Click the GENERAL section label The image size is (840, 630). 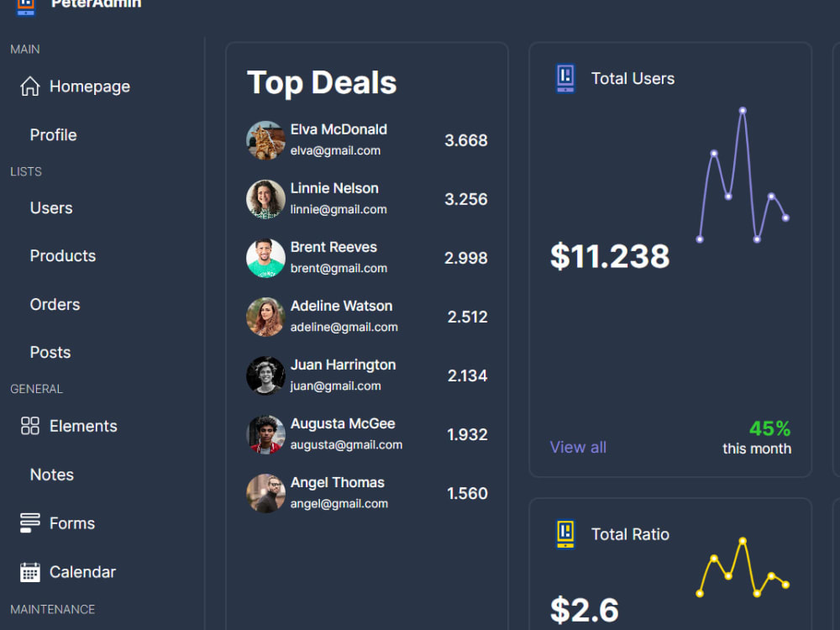point(36,389)
